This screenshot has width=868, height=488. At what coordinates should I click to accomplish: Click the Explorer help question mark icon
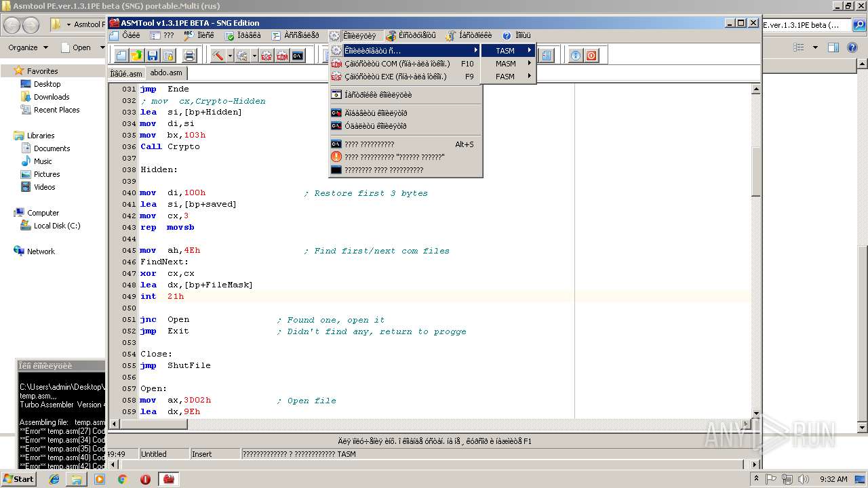tap(852, 47)
